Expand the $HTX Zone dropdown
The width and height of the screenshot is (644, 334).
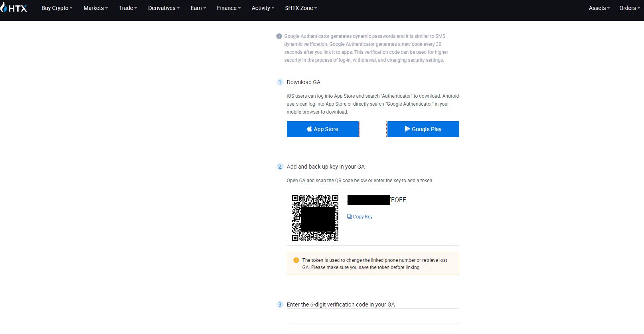(301, 8)
